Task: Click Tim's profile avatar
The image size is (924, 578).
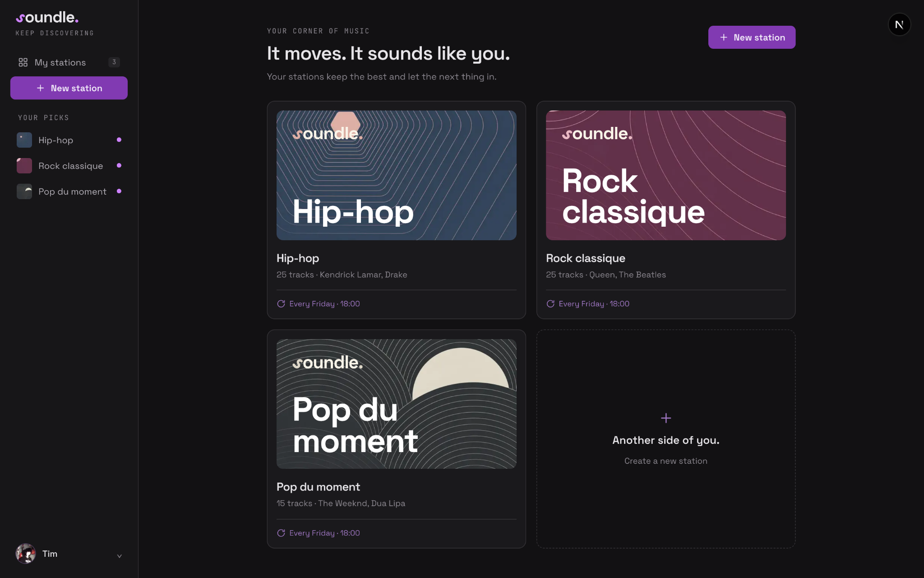Action: pos(26,554)
